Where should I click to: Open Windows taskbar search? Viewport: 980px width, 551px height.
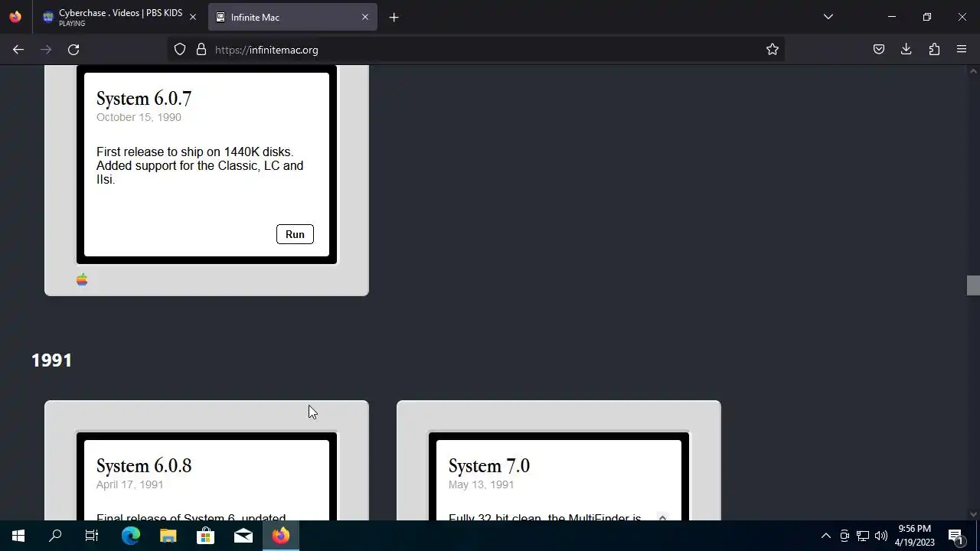(55, 536)
